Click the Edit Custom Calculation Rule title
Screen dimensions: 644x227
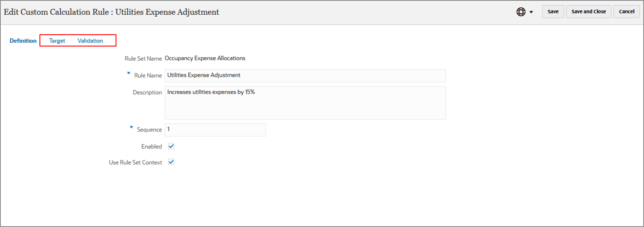(111, 12)
